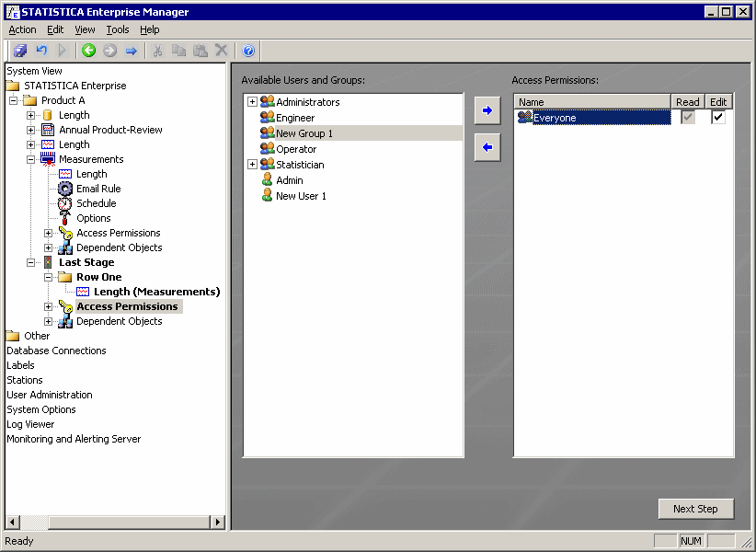Open the Tools menu
The width and height of the screenshot is (756, 552).
(x=118, y=29)
